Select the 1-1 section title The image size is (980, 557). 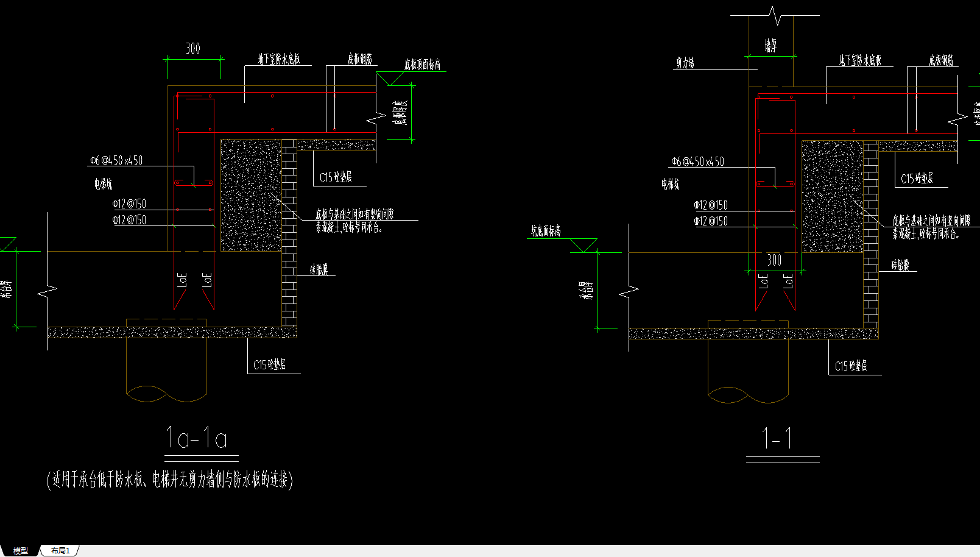pyautogui.click(x=777, y=438)
